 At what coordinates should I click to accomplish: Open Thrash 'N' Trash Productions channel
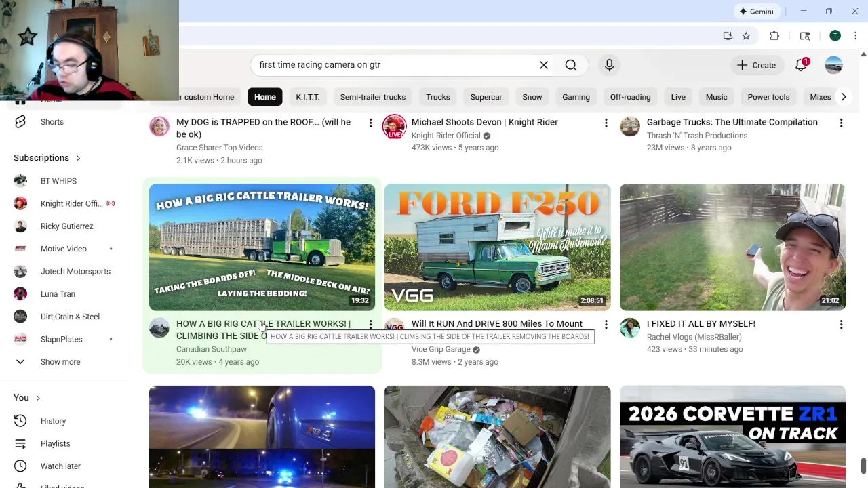[x=697, y=136]
